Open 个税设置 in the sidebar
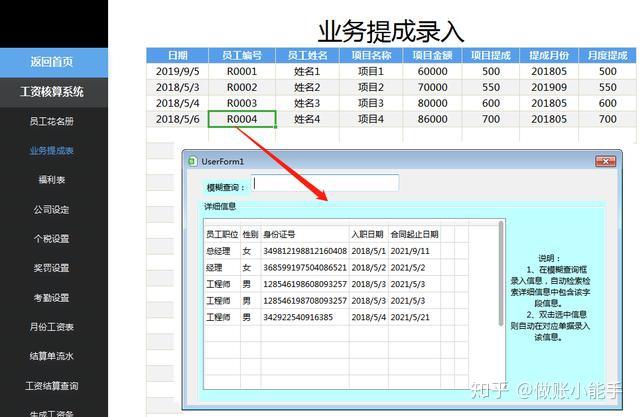Viewport: 640px width, 417px height. (x=52, y=239)
